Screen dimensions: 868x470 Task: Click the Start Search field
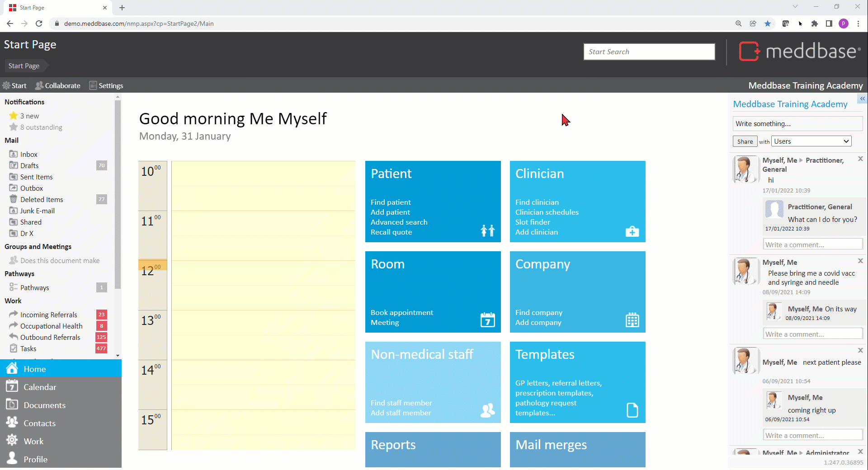coord(649,52)
